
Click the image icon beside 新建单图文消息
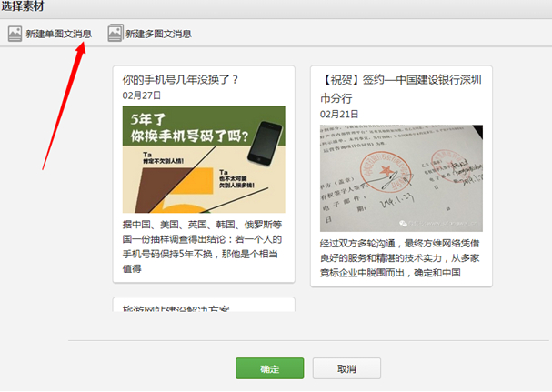[15, 34]
